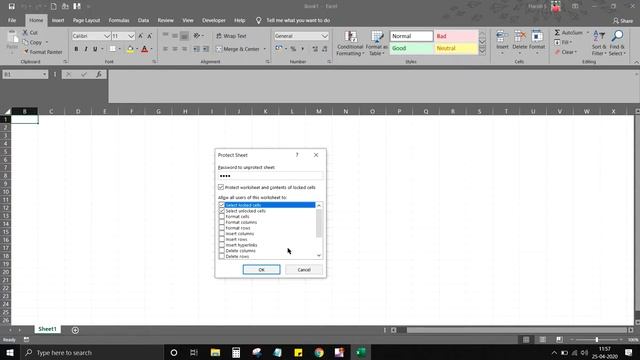Decrease font size
Viewport: 640px width, 360px height.
click(x=150, y=36)
